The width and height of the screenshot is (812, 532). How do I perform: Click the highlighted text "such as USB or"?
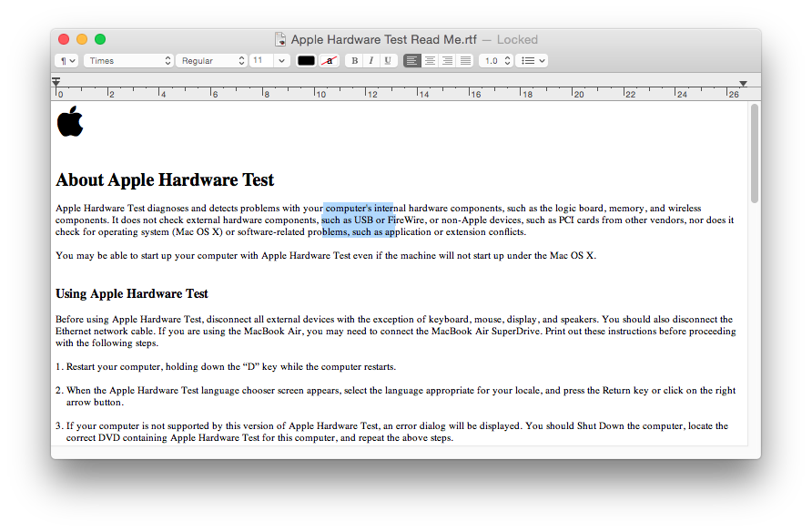coord(353,220)
